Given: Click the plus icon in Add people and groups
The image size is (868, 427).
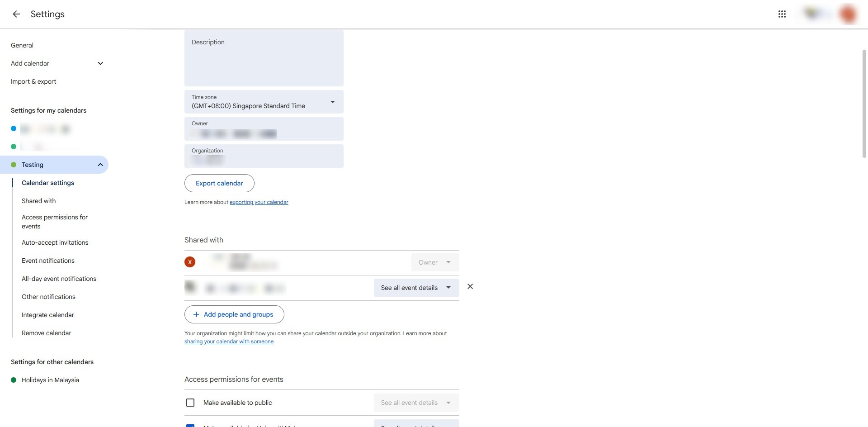Looking at the screenshot, I should coord(196,314).
